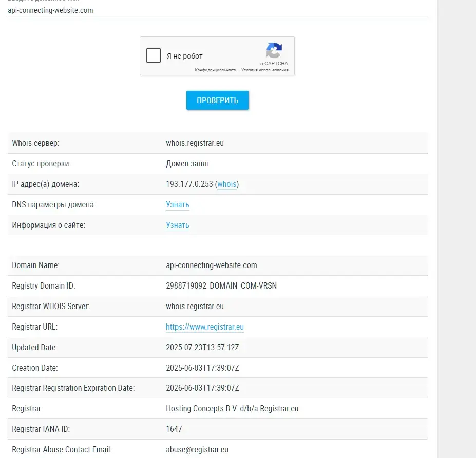Image resolution: width=476 pixels, height=458 pixels.
Task: Click the IP address 193.177.0.253
Action: pos(189,184)
